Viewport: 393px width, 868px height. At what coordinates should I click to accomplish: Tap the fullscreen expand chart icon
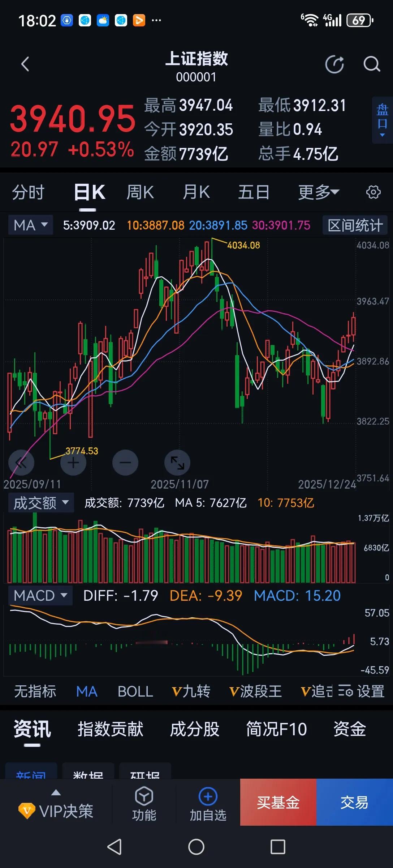click(177, 463)
